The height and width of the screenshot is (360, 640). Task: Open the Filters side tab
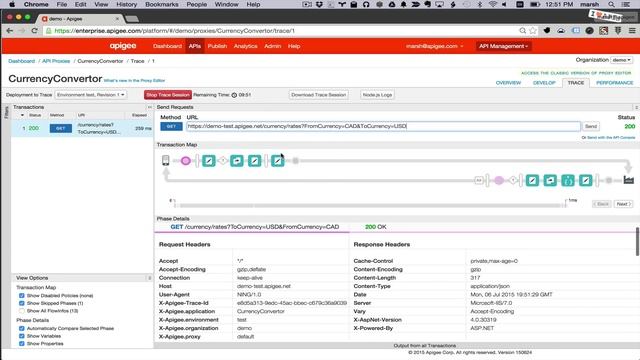[x=6, y=113]
